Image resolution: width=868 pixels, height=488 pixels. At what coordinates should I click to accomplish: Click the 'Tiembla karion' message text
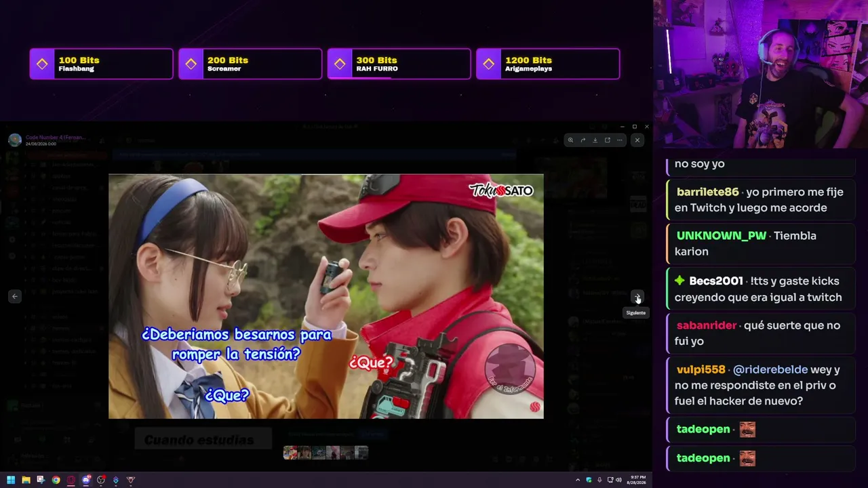coord(745,243)
